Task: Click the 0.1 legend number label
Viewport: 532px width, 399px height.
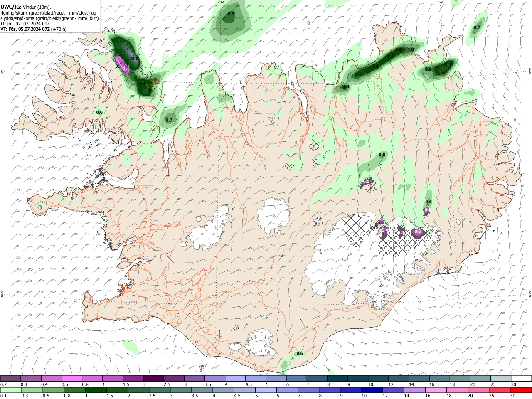Action: 4,396
